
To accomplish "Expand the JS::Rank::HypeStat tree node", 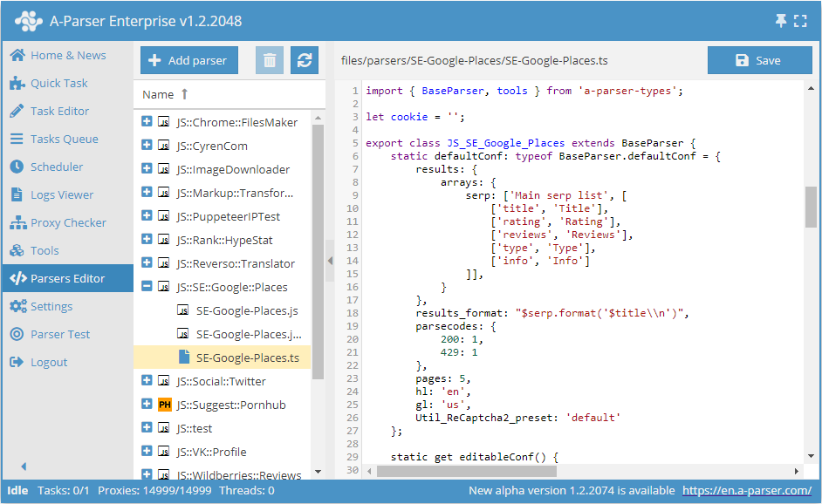I will coord(147,240).
